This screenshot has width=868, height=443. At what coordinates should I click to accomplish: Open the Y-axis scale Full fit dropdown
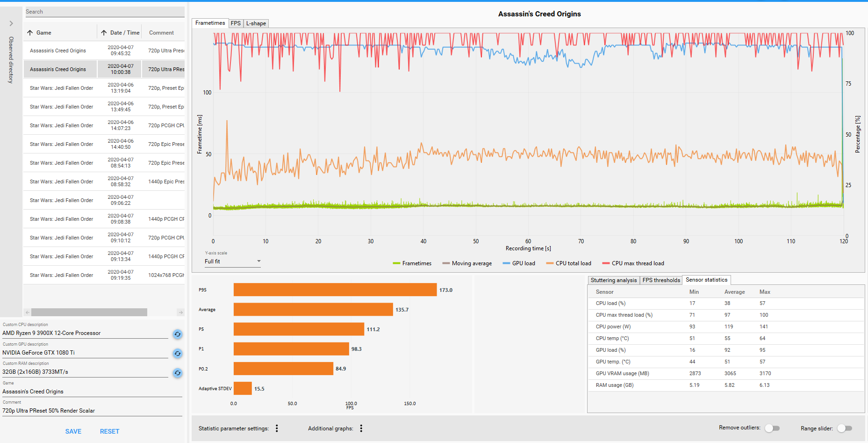233,261
